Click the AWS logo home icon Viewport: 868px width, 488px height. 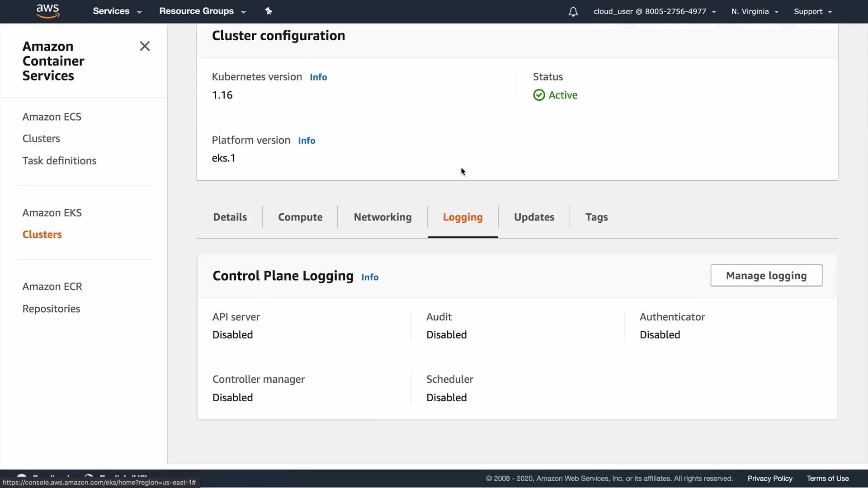(47, 11)
